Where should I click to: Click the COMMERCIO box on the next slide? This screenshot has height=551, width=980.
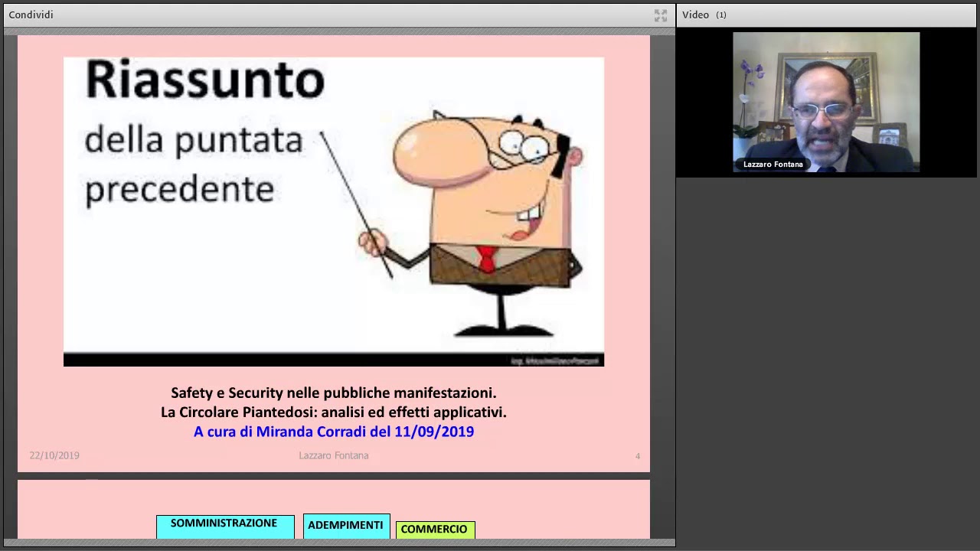coord(435,530)
